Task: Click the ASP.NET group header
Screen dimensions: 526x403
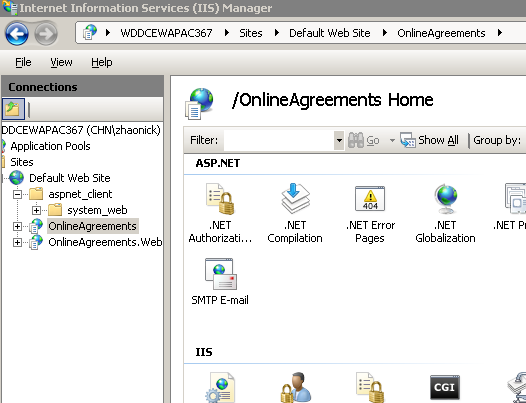Action: 218,163
